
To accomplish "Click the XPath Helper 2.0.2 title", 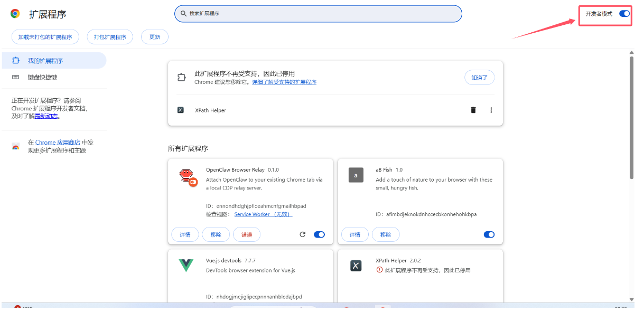I will click(398, 260).
